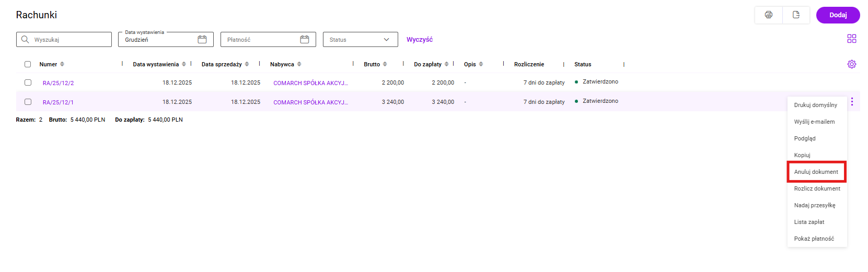This screenshot has width=868, height=272.
Task: Open invoice link RA/25/12/2
Action: [58, 83]
